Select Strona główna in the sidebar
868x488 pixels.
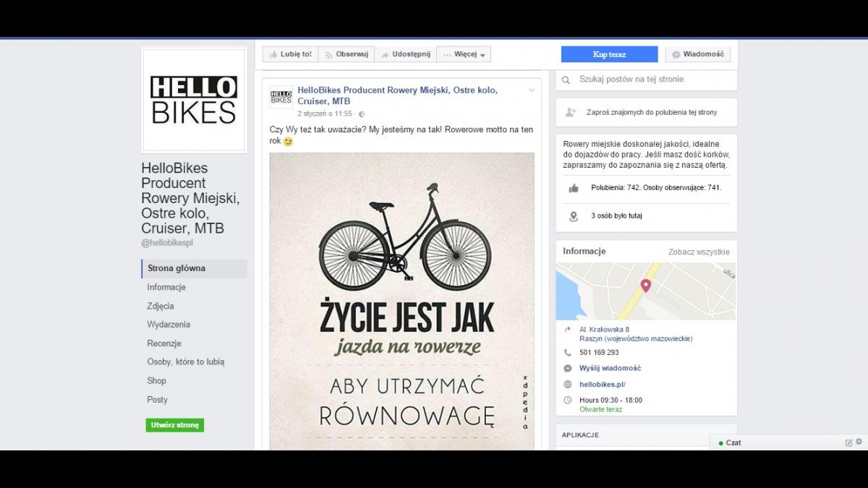coord(195,268)
